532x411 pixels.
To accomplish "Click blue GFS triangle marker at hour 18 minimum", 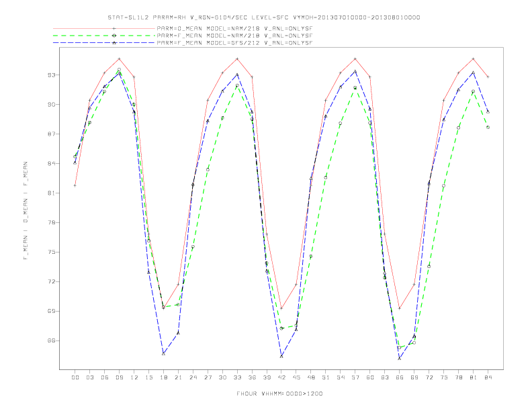I will coord(163,353).
